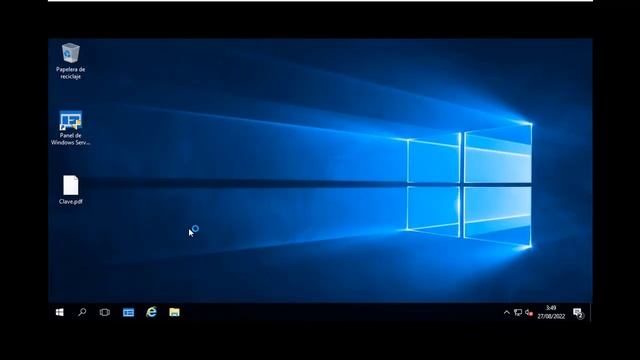This screenshot has height=360, width=640.
Task: Select the Panel de Windows Server shortcut
Action: click(70, 121)
